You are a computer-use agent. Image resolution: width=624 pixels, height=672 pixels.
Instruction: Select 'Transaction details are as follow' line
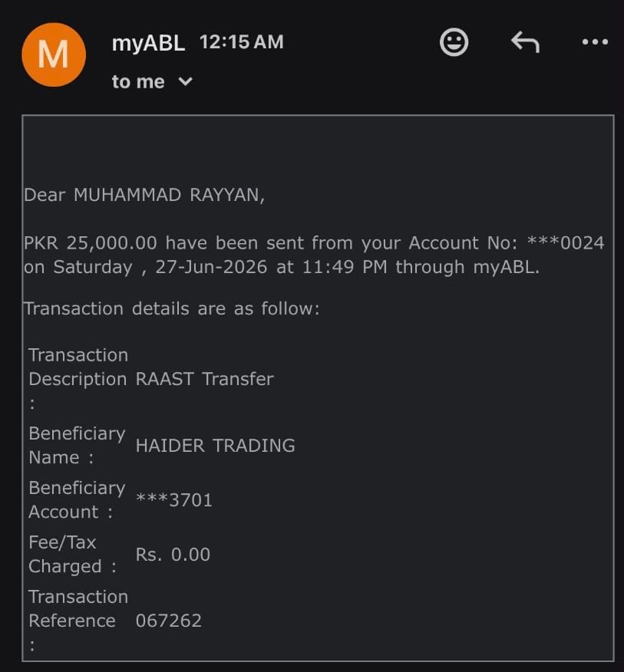click(172, 308)
